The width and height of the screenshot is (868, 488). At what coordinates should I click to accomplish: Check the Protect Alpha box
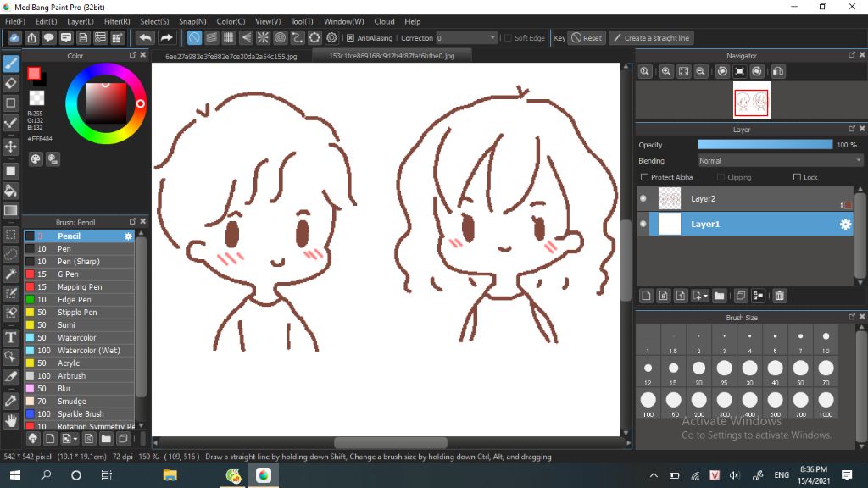644,177
